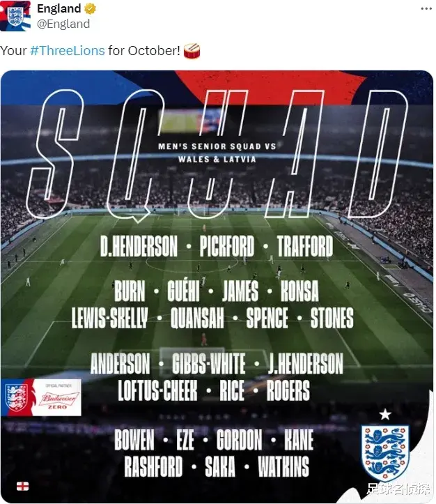436x504 pixels.
Task: Click the England display name
Action: pyautogui.click(x=59, y=9)
